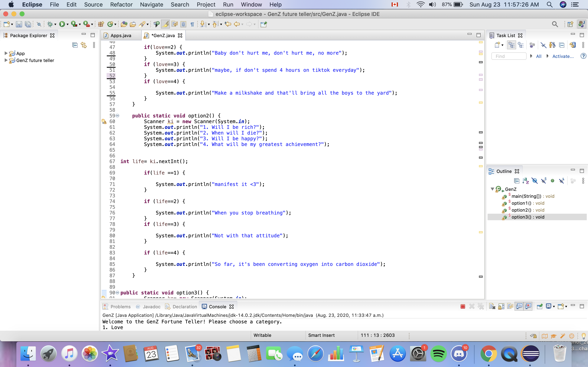Screen dimensions: 588x367
Task: Toggle Link with Editor in Package Explorer
Action: [x=84, y=45]
